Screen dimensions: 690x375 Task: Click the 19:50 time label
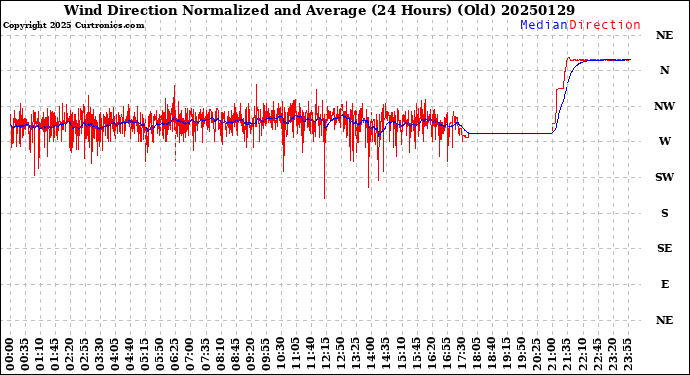521,355
